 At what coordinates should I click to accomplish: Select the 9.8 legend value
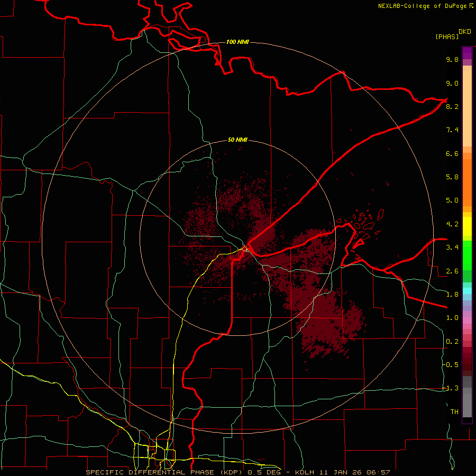(x=452, y=59)
